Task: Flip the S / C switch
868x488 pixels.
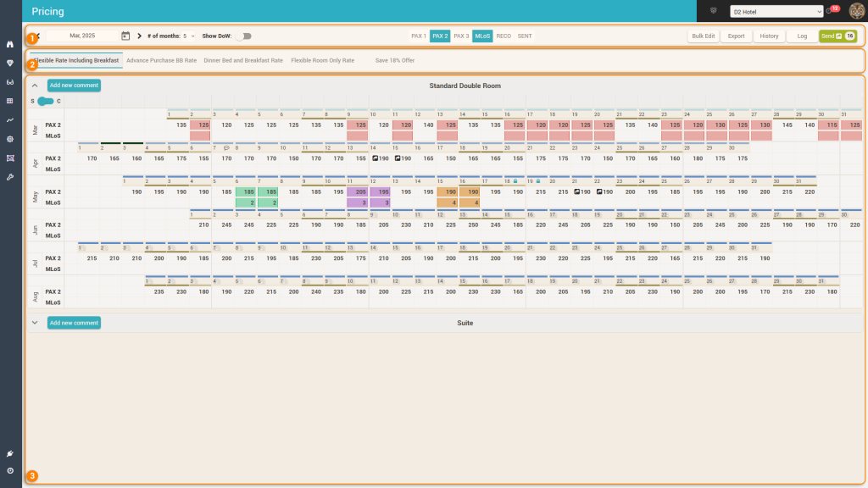Action: (46, 102)
